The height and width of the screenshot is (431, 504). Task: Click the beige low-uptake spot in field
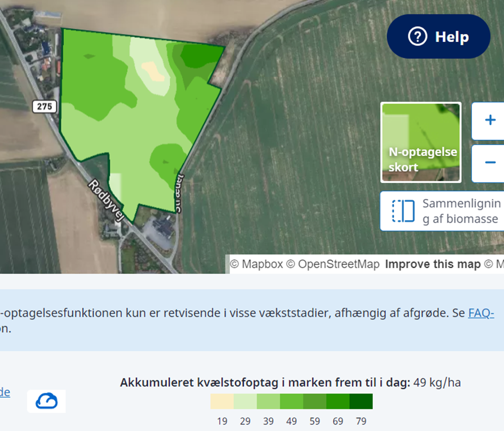coord(152,71)
